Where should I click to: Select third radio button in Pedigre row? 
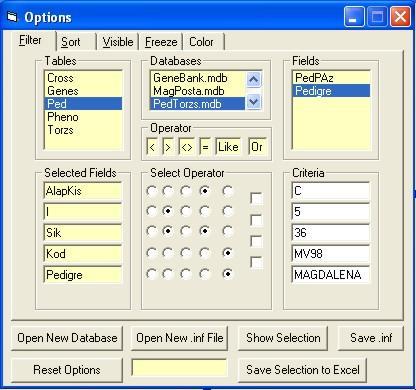[186, 274]
